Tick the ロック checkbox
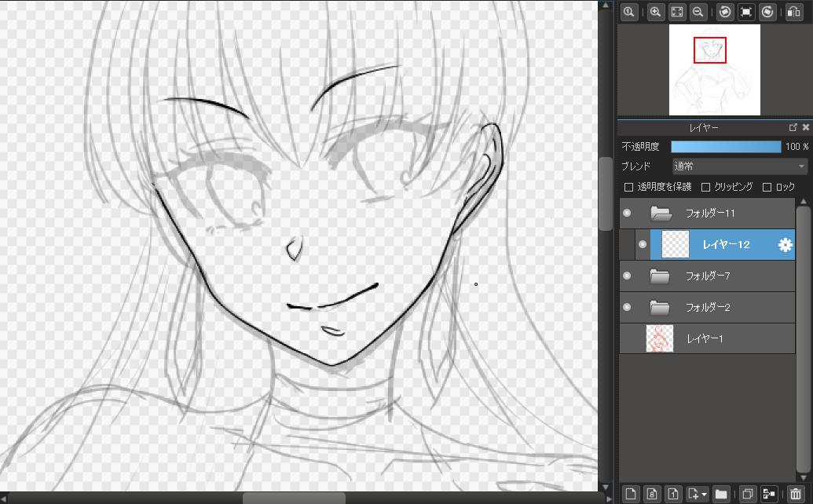Image resolution: width=813 pixels, height=504 pixels. pos(767,187)
